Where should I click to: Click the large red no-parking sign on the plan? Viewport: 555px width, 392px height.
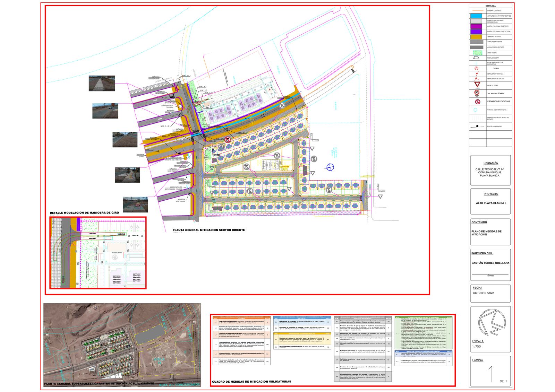[x=228, y=140]
